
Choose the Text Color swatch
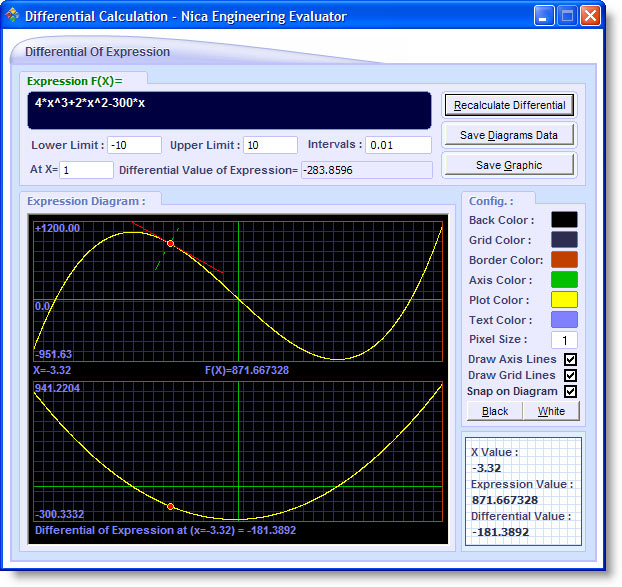tap(564, 320)
